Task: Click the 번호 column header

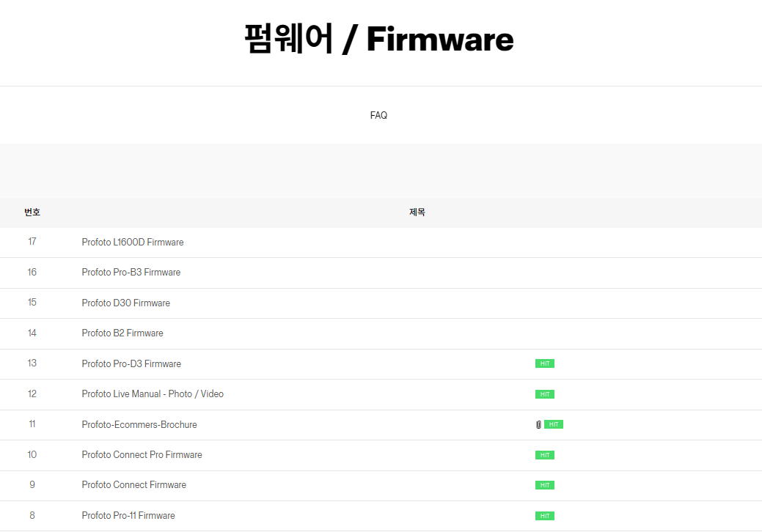Action: coord(32,213)
